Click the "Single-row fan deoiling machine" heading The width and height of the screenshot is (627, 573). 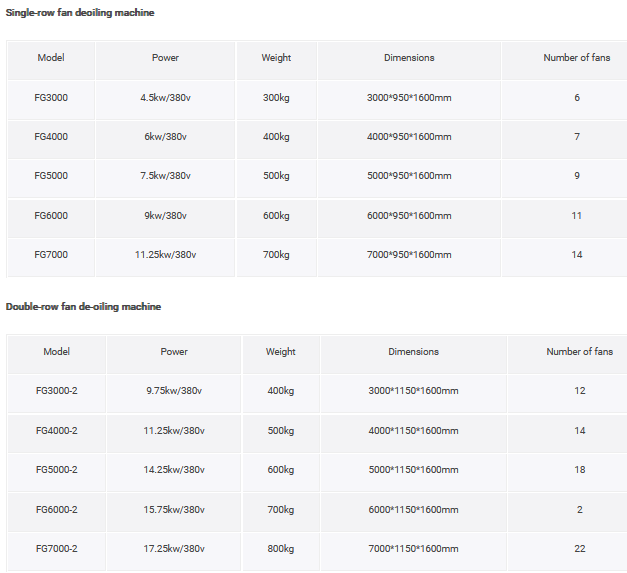click(80, 13)
